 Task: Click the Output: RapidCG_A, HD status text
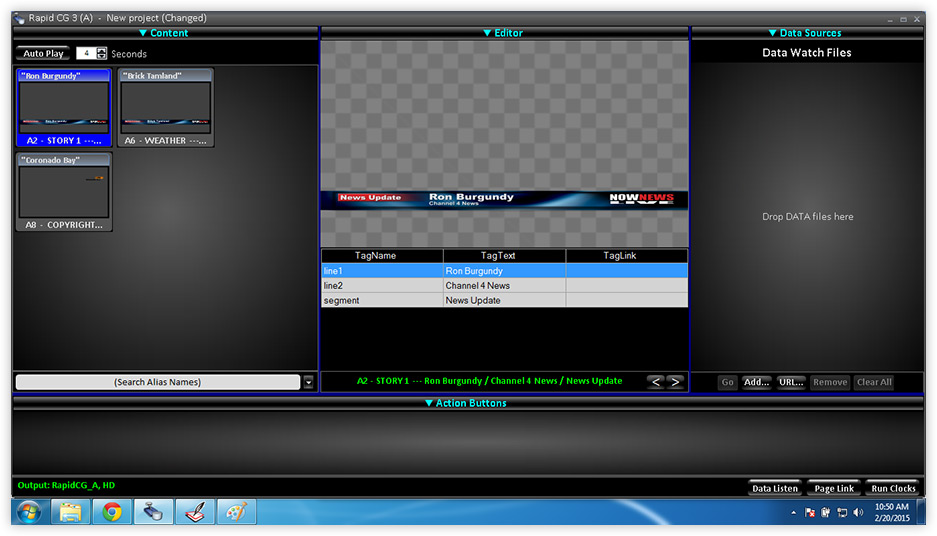(66, 485)
